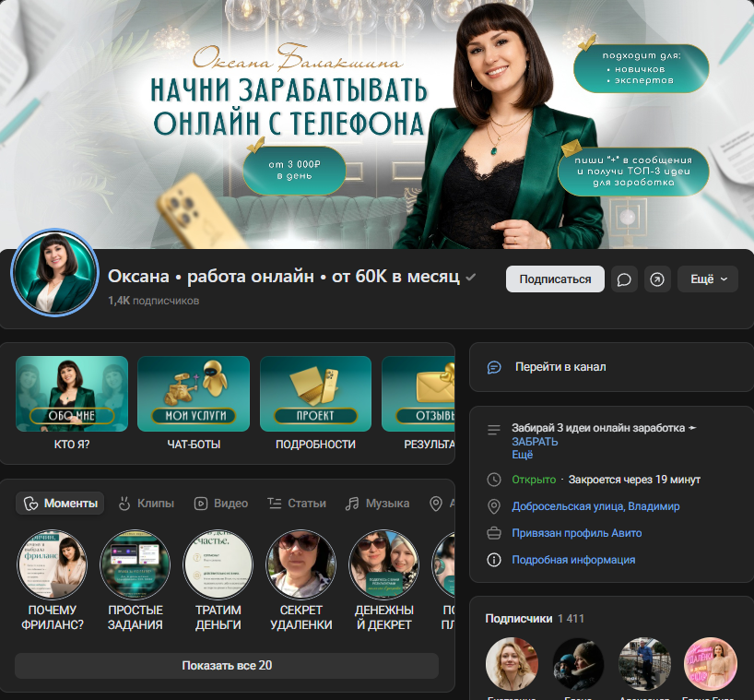Open the message bubble icon beside Подписаться
The image size is (754, 700).
coord(624,279)
